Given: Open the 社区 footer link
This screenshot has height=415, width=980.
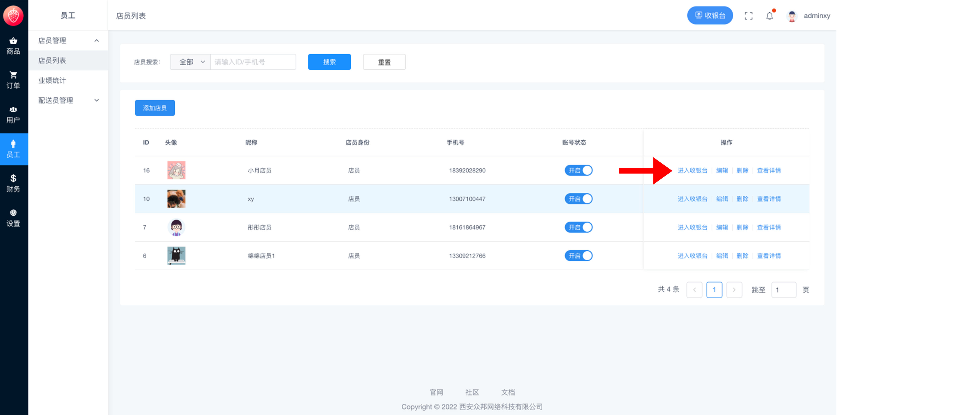Looking at the screenshot, I should 472,392.
